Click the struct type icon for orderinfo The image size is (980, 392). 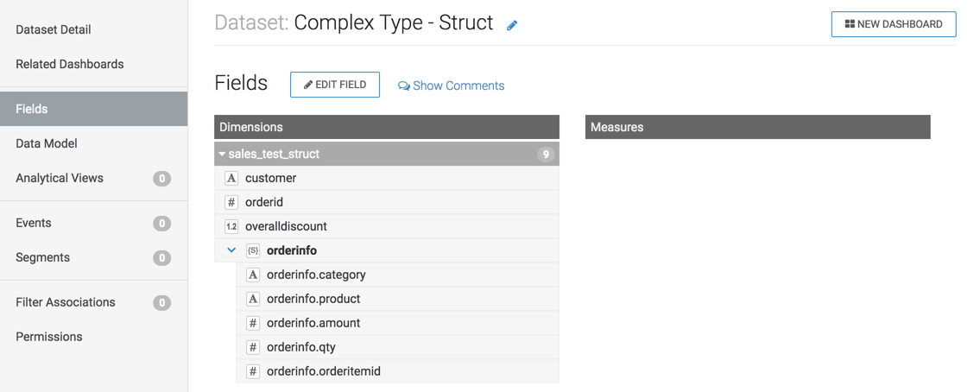(x=253, y=250)
